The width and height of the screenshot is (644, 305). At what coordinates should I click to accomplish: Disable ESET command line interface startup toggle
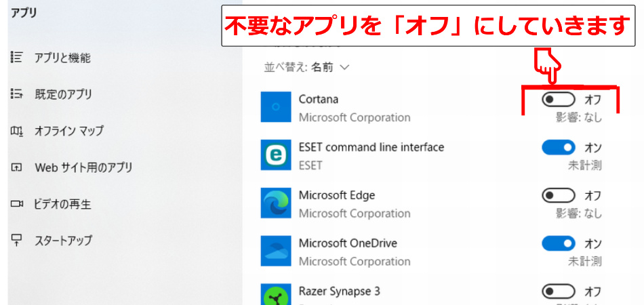click(x=558, y=147)
